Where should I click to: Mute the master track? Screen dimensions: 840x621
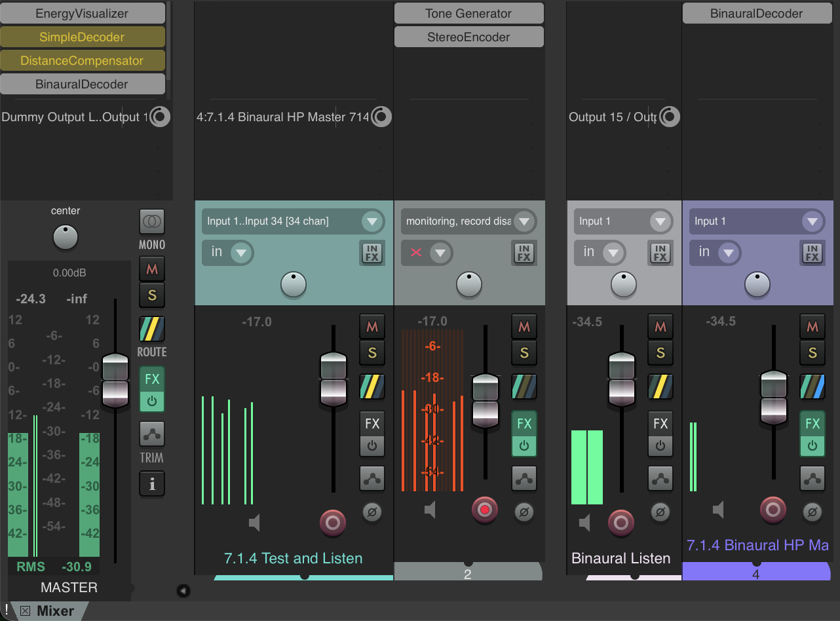pos(152,269)
